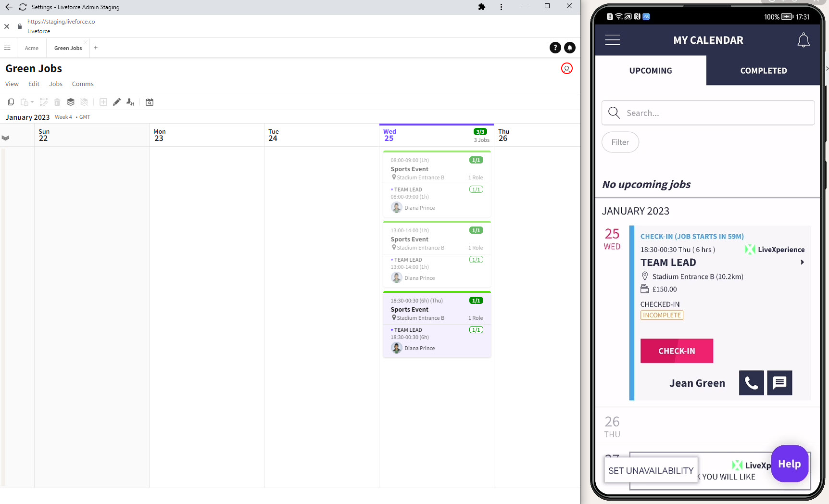Image resolution: width=829 pixels, height=504 pixels.
Task: Click the INCOMPLETE status label
Action: click(x=662, y=315)
